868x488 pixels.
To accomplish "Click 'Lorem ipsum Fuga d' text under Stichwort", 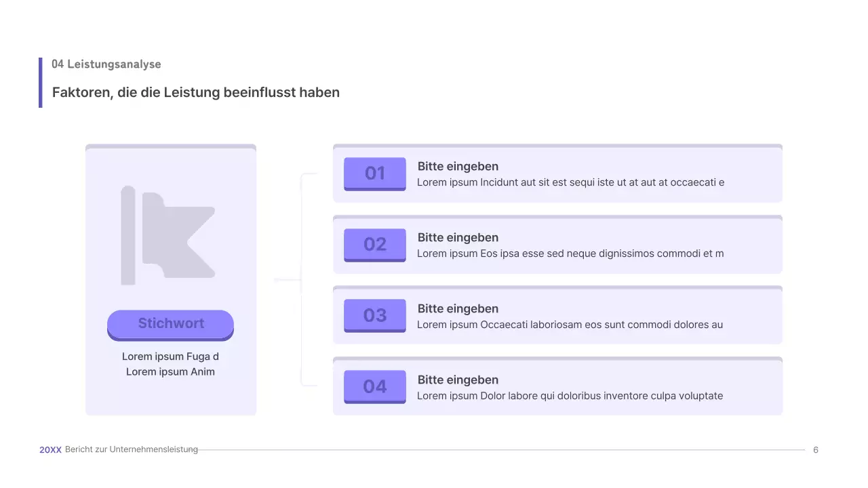I will pyautogui.click(x=170, y=357).
